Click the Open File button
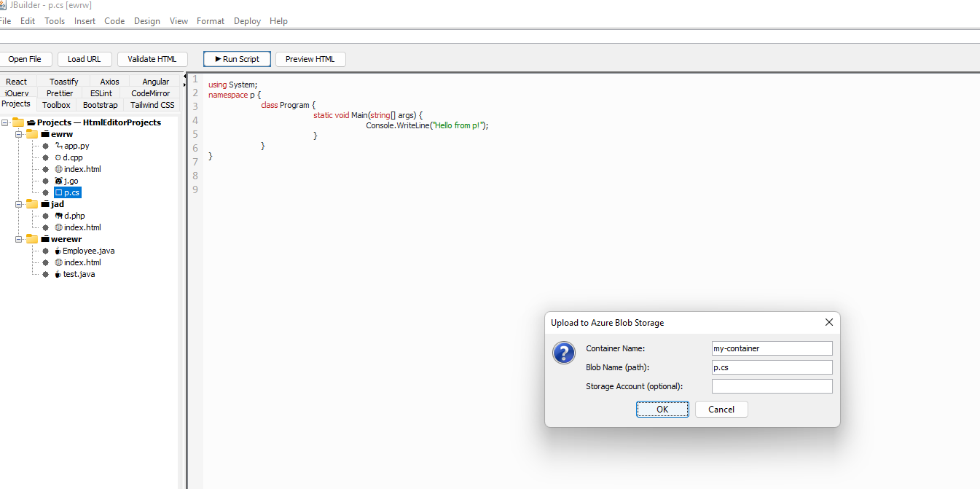980x489 pixels. pyautogui.click(x=25, y=59)
